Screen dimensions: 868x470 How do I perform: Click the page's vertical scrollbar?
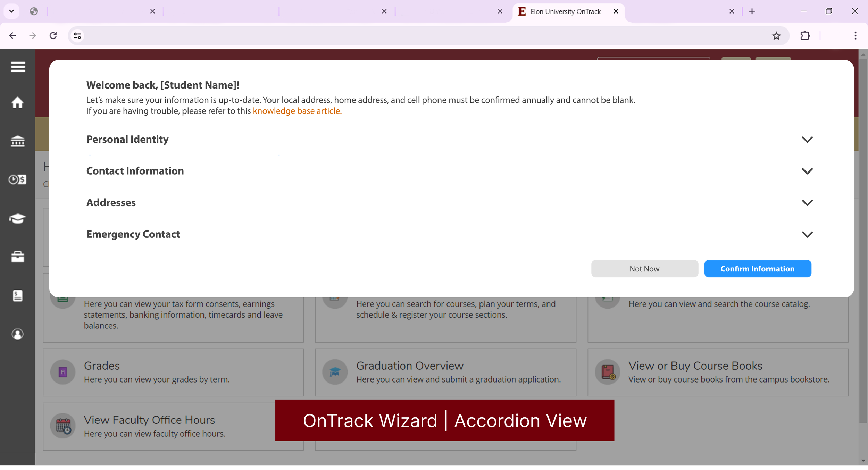(x=863, y=243)
